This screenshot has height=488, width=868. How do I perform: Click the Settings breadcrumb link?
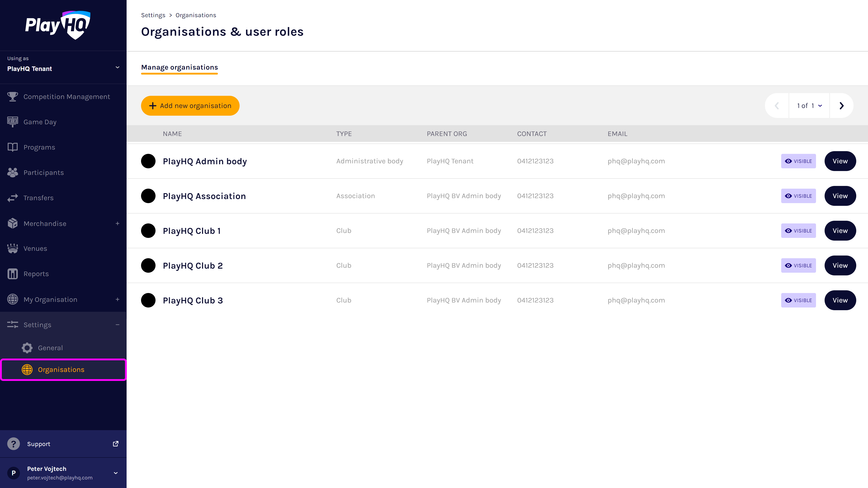coord(153,15)
